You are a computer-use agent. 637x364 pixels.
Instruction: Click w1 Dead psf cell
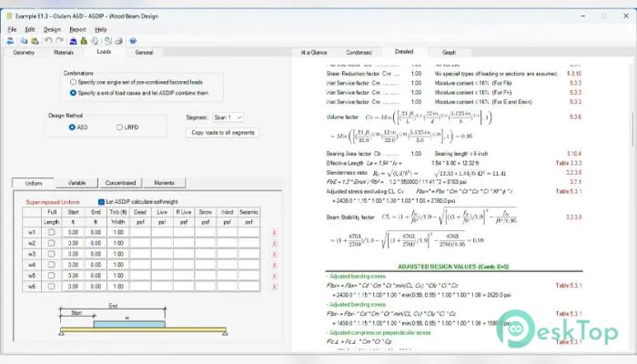pos(140,232)
